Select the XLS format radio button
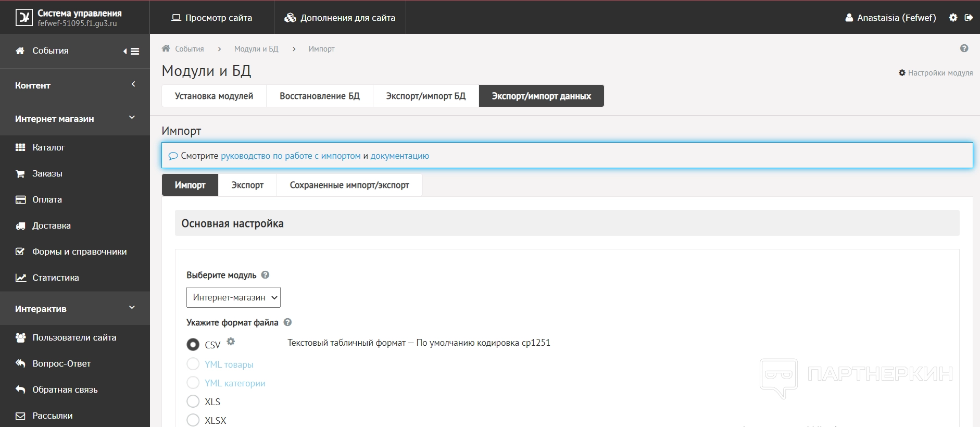 [x=193, y=401]
